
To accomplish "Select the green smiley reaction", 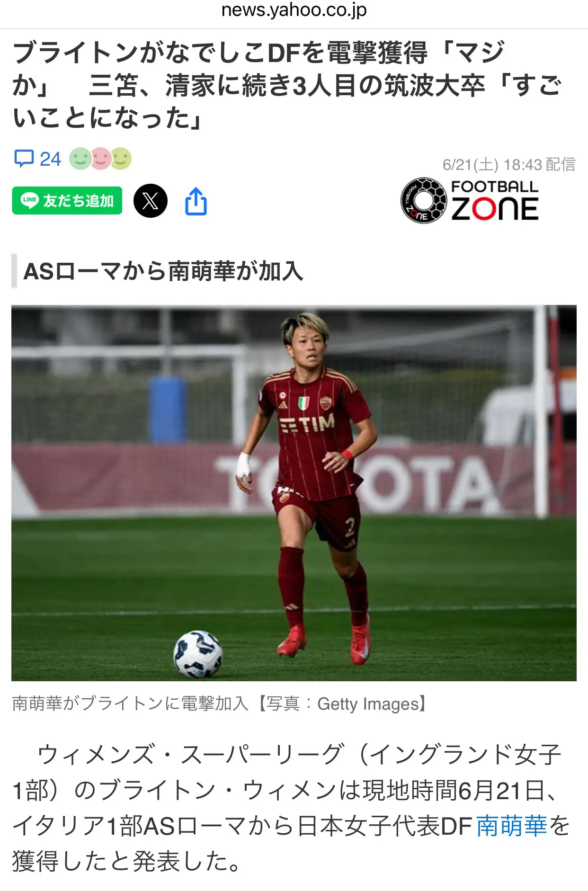I will [80, 159].
